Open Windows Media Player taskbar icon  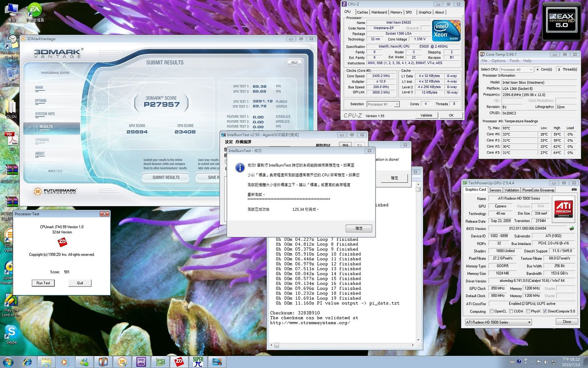pyautogui.click(x=65, y=362)
